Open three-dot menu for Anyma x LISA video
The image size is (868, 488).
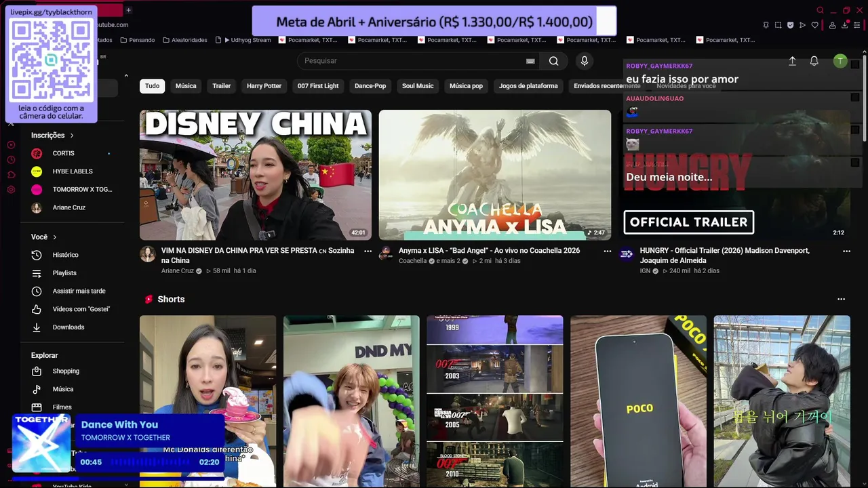point(608,251)
